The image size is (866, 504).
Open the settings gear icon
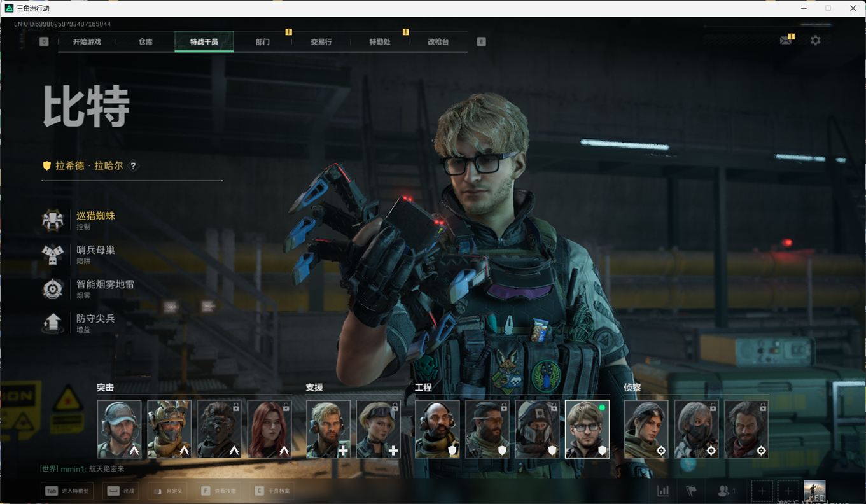click(815, 41)
